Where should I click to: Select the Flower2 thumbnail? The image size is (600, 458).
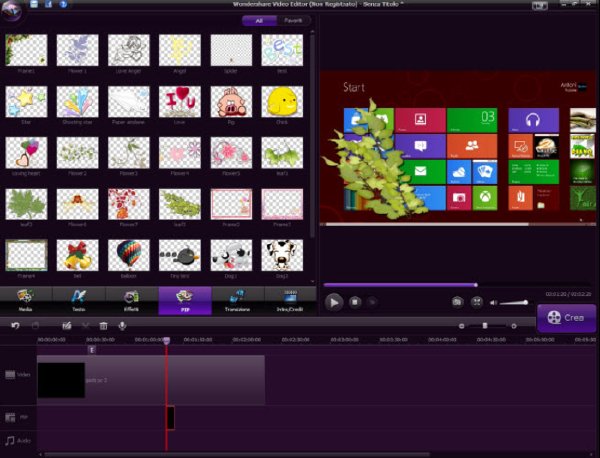(78, 153)
